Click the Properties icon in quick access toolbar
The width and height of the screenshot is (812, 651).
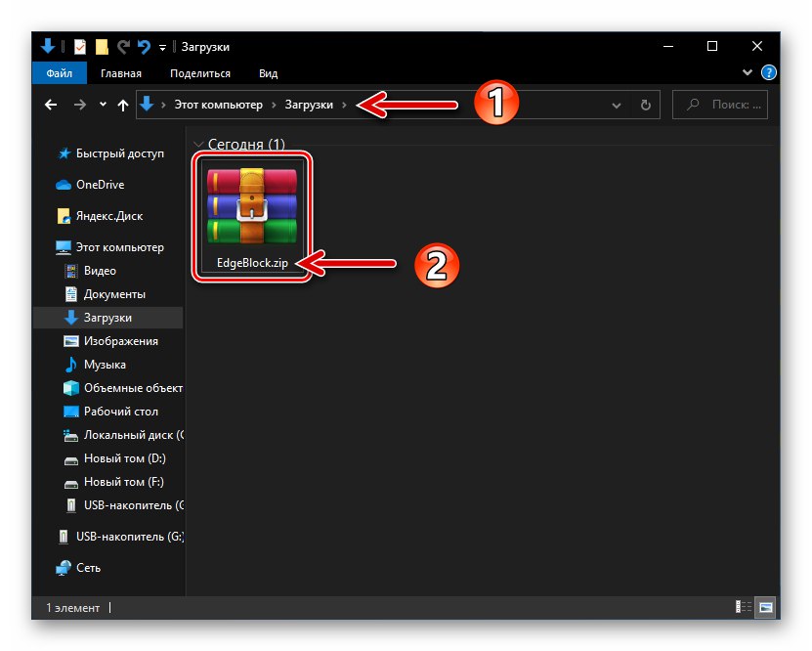(80, 47)
